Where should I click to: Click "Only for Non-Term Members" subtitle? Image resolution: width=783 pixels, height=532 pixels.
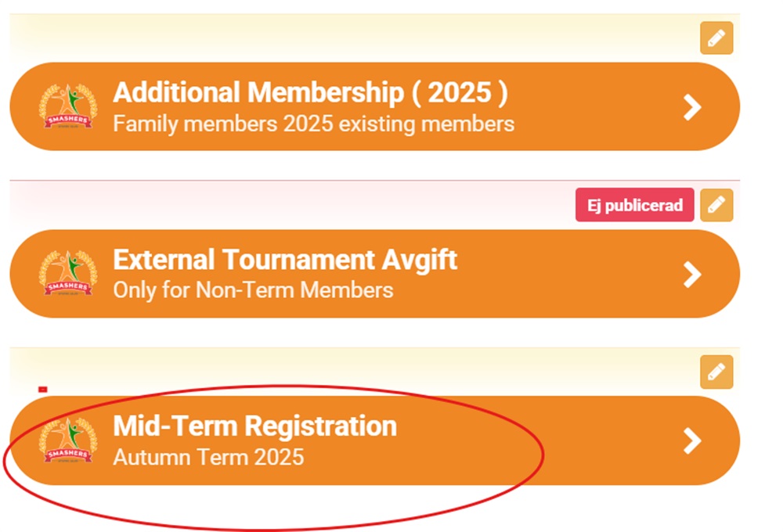253,290
